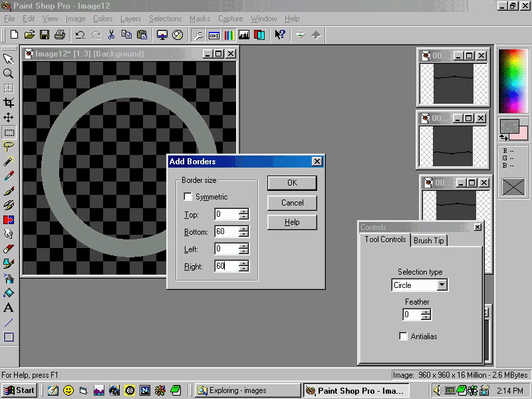Image resolution: width=532 pixels, height=399 pixels.
Task: Click the Save disk icon
Action: pyautogui.click(x=45, y=35)
